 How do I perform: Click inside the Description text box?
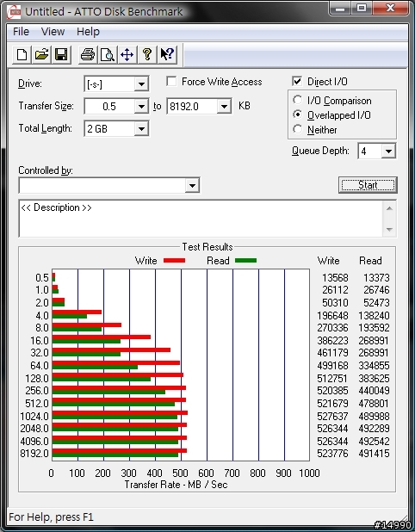pyautogui.click(x=201, y=219)
